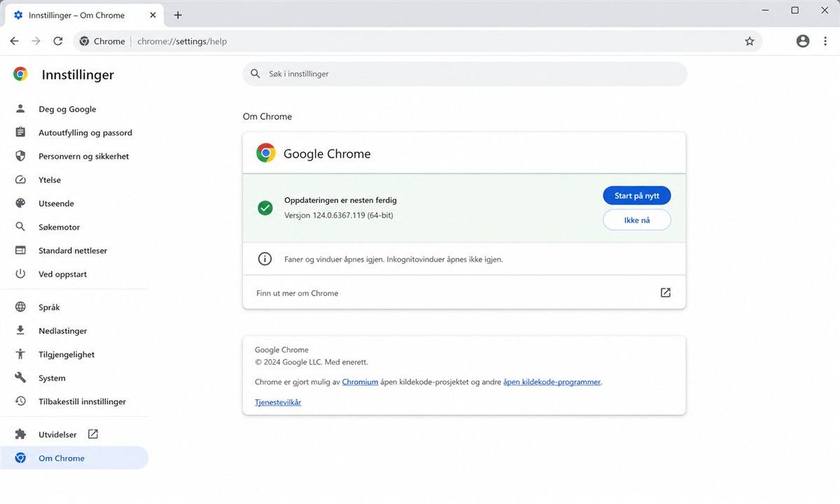
Task: Click the speedometer icon beside Ytelse
Action: click(20, 180)
